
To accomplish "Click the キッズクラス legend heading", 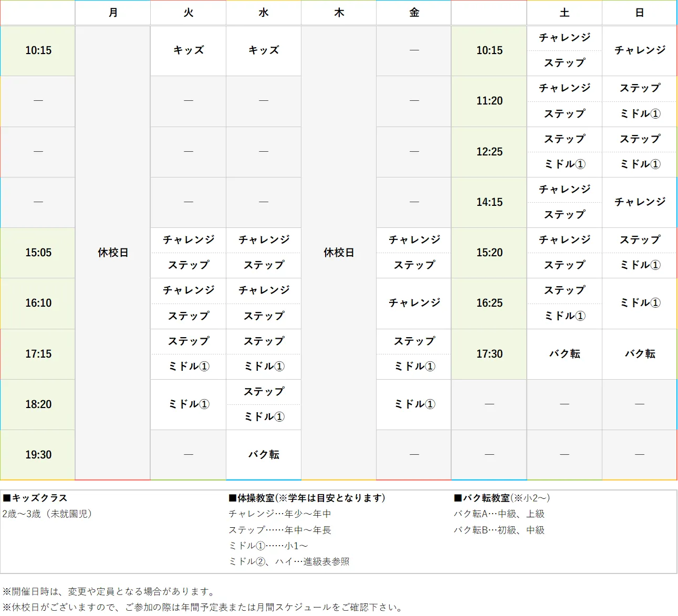I will click(36, 498).
